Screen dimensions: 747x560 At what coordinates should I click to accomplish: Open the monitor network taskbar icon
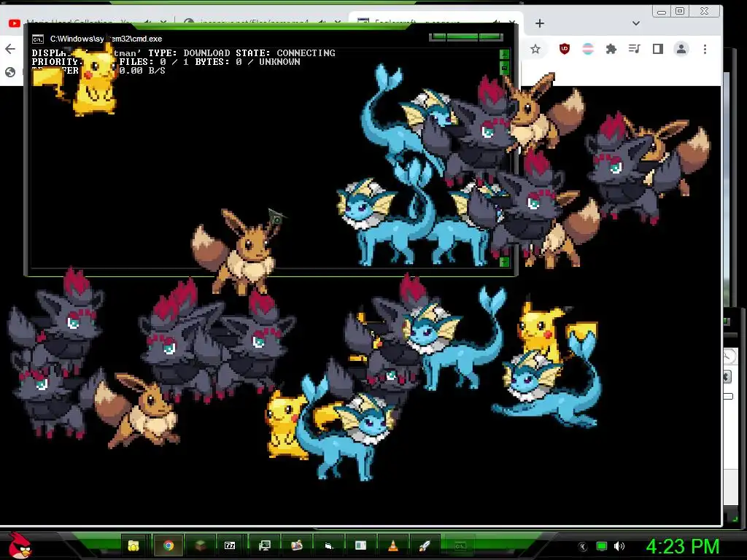click(x=264, y=545)
